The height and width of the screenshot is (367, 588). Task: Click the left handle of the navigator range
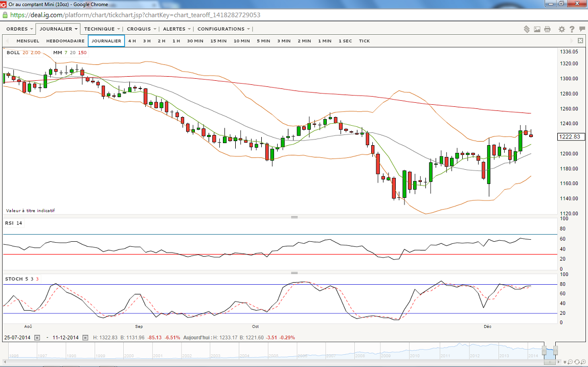(x=544, y=350)
